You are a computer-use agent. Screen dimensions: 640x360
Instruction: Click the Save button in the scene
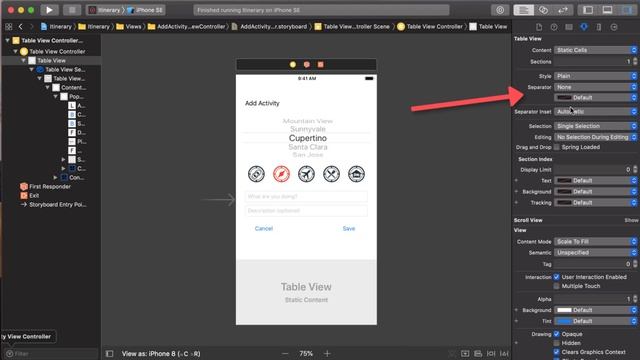[x=349, y=229]
